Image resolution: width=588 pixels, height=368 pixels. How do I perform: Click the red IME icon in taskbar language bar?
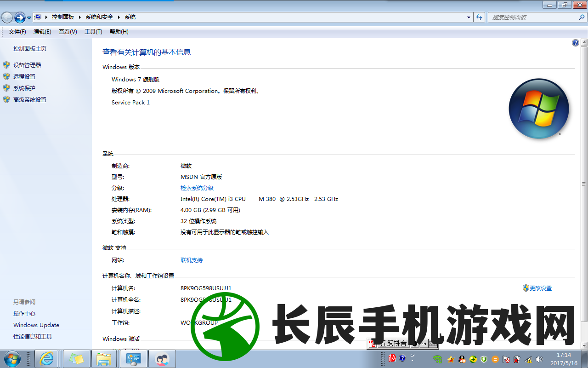click(392, 358)
